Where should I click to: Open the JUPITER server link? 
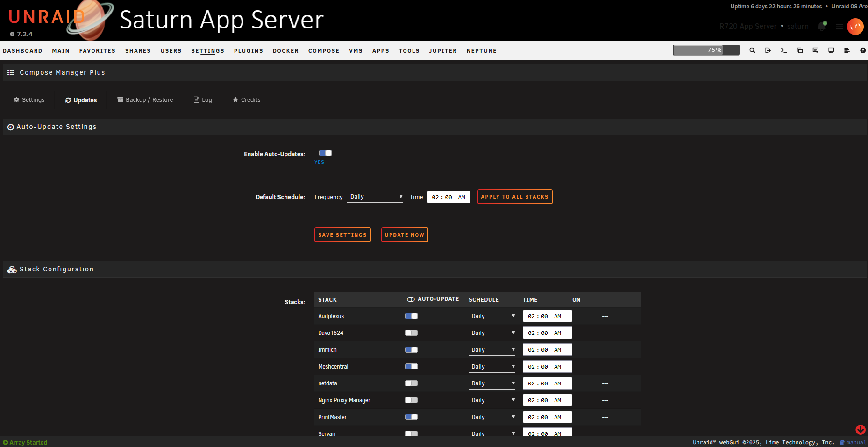443,51
